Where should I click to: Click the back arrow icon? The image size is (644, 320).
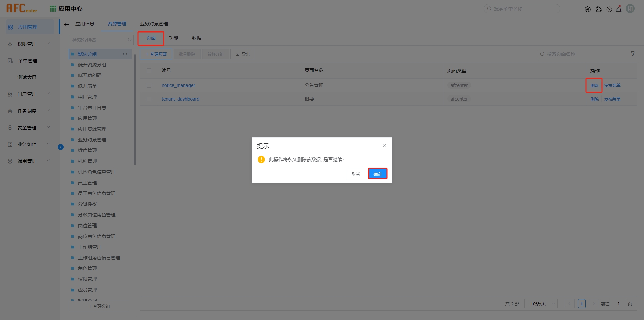tap(66, 24)
